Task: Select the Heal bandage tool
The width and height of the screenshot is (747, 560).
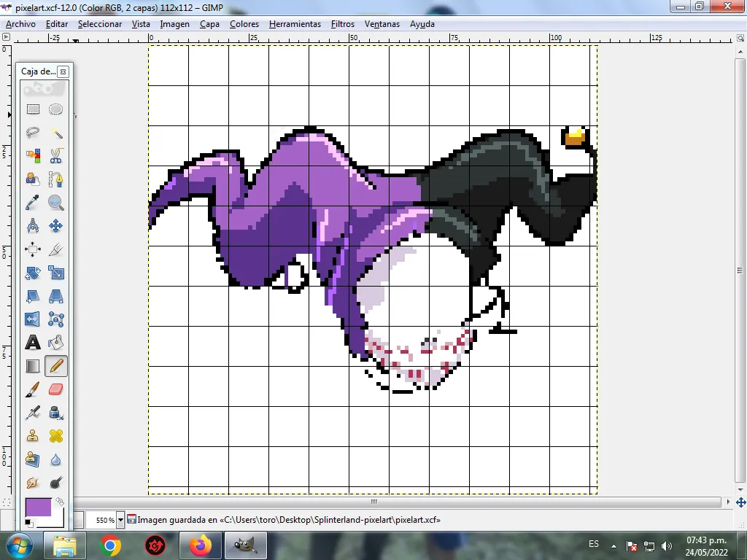Action: coord(55,436)
